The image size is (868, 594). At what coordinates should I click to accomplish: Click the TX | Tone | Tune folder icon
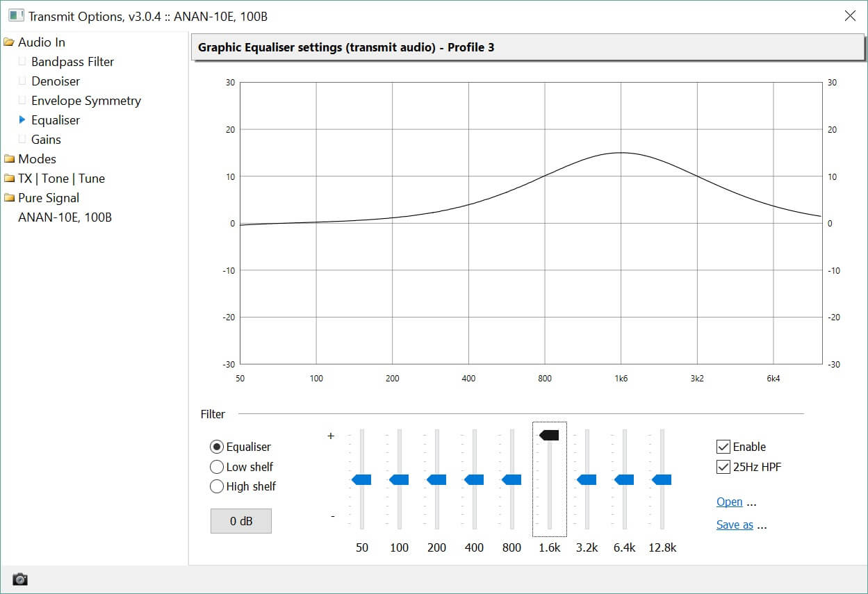coord(9,179)
